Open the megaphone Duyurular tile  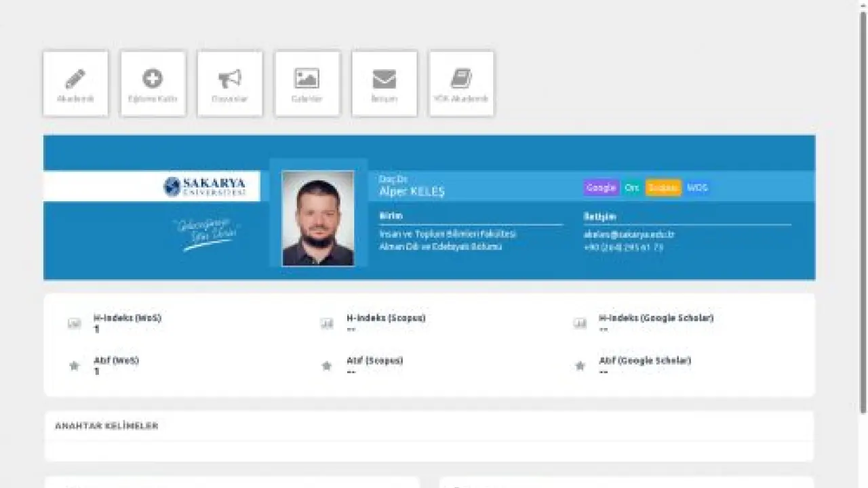(230, 83)
